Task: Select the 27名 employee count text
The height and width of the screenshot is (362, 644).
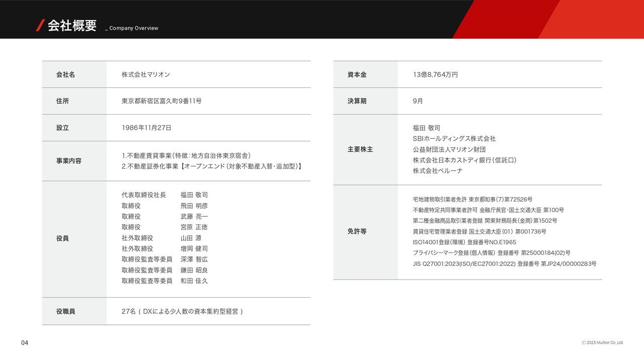Action: point(129,312)
